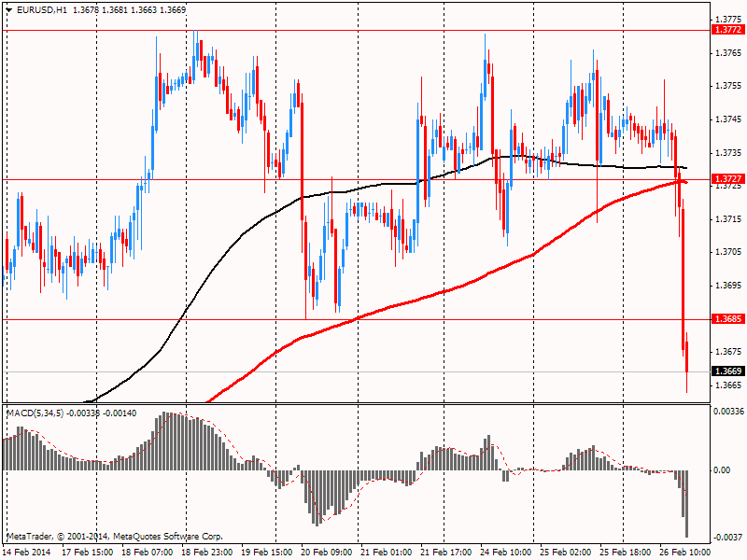Screen dimensions: 747x560
Task: Select the 1.3685 red price label
Action: pos(727,319)
